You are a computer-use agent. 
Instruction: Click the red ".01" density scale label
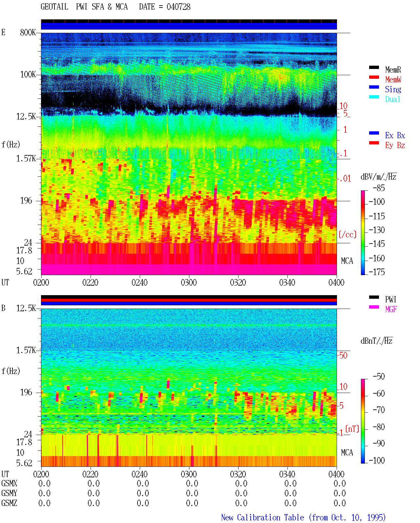tap(345, 179)
